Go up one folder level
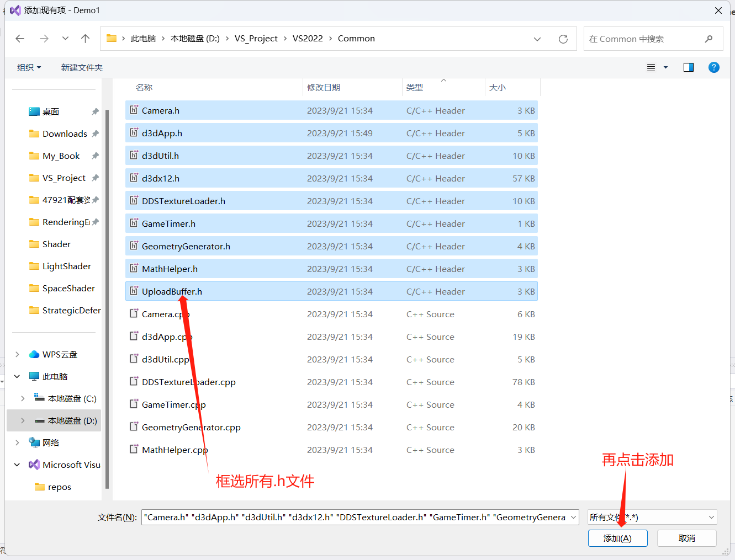This screenshot has width=735, height=560. click(85, 39)
